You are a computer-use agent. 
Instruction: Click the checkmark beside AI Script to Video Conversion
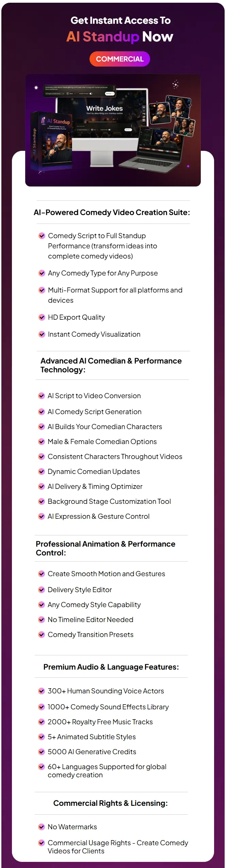coord(42,396)
